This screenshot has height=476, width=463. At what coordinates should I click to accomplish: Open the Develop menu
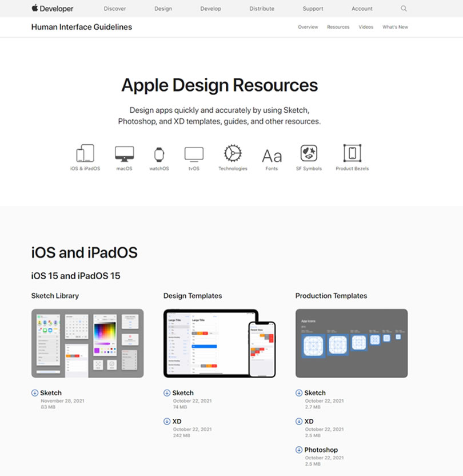(x=211, y=9)
